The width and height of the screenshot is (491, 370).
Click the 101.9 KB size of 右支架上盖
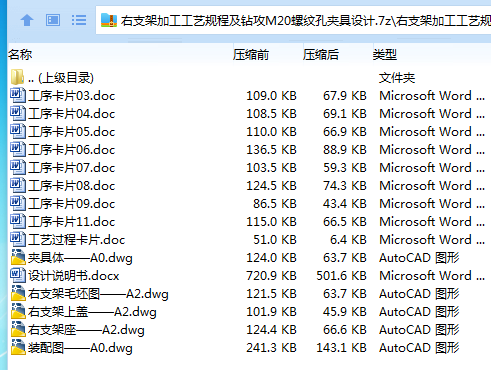click(271, 312)
